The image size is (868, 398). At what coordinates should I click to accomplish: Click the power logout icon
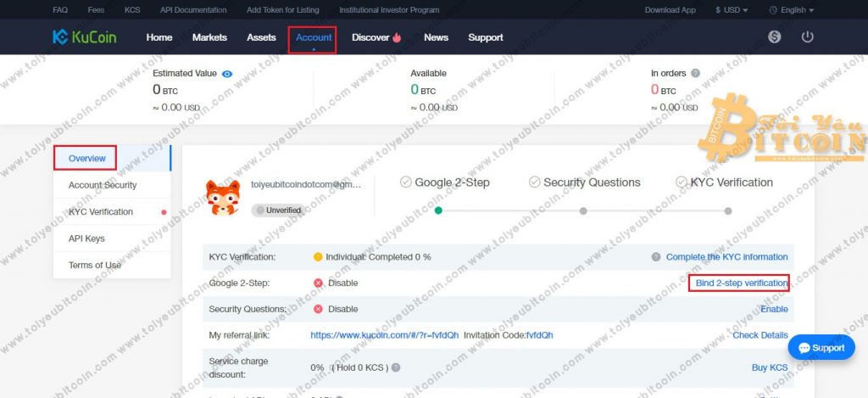[x=808, y=37]
